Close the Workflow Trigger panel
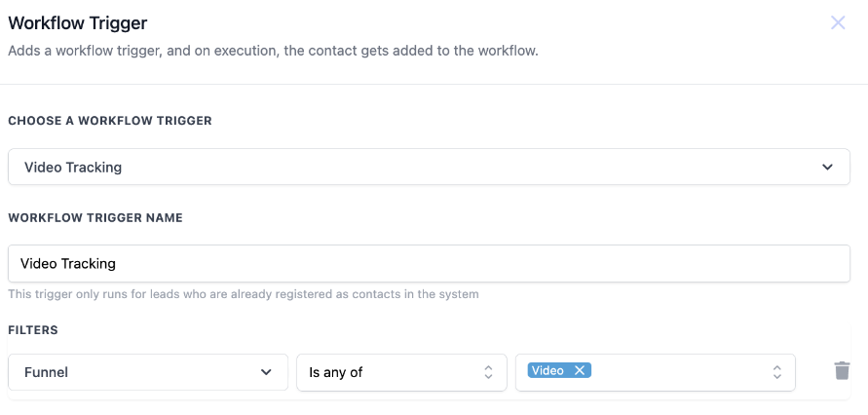 838,23
